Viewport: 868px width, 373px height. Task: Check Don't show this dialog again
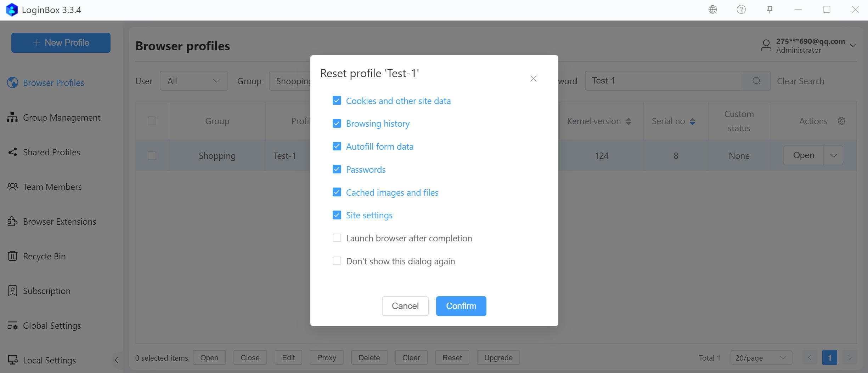click(x=337, y=261)
